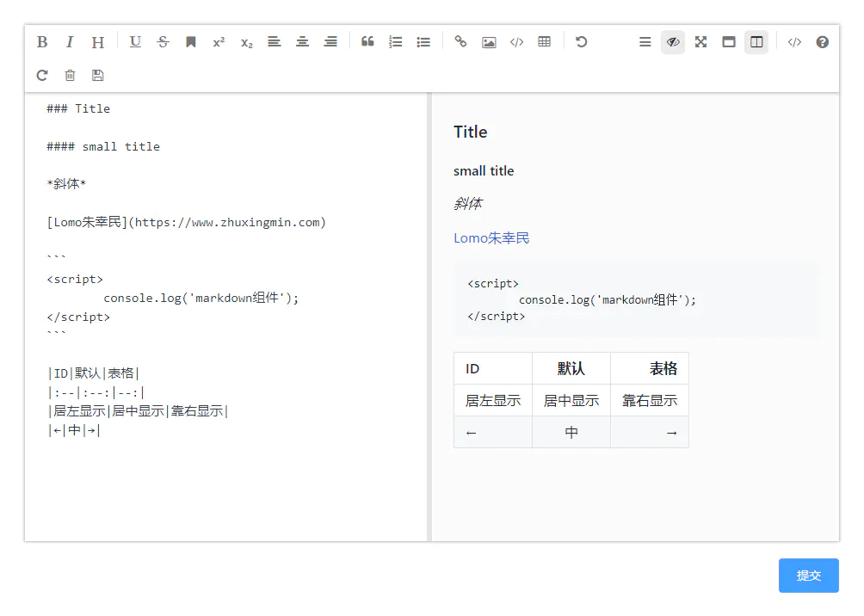This screenshot has height=616, width=864.
Task: View the HTML source code
Action: pos(794,42)
